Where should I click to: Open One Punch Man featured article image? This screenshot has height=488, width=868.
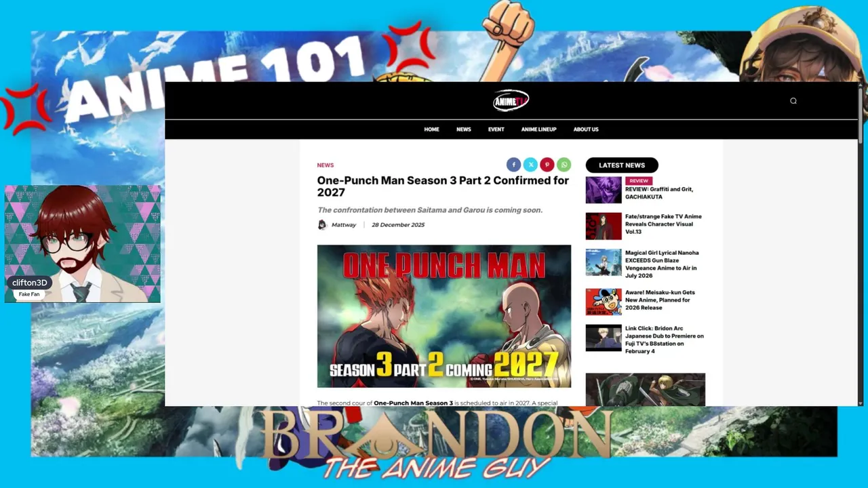444,317
